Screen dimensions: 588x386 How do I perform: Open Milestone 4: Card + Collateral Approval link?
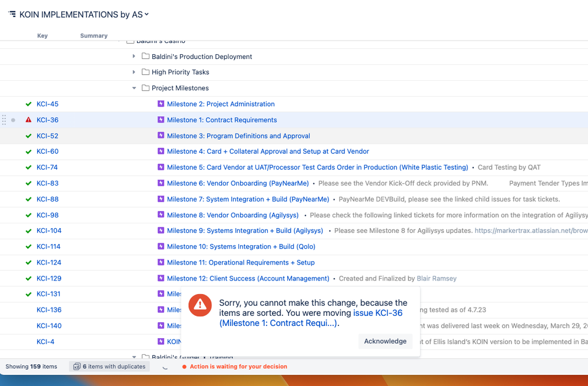(268, 151)
